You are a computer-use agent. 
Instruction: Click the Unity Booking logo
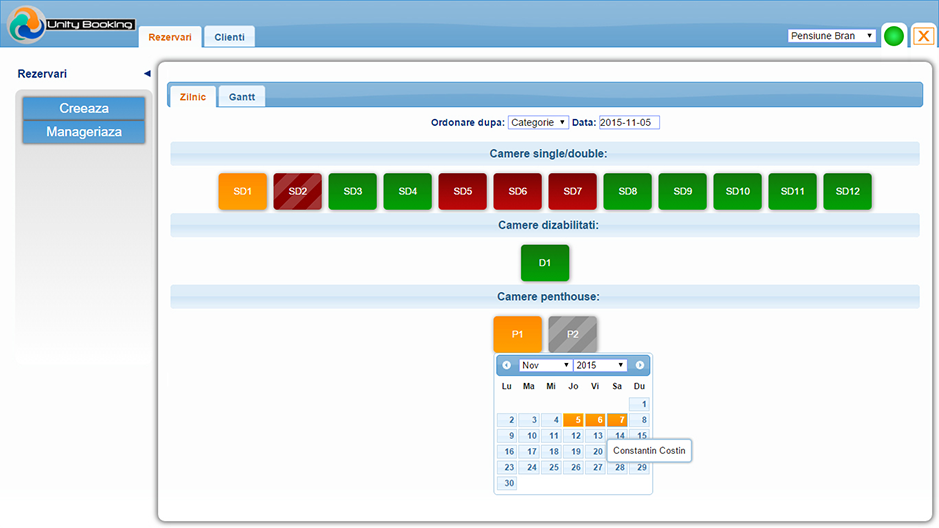tap(70, 24)
